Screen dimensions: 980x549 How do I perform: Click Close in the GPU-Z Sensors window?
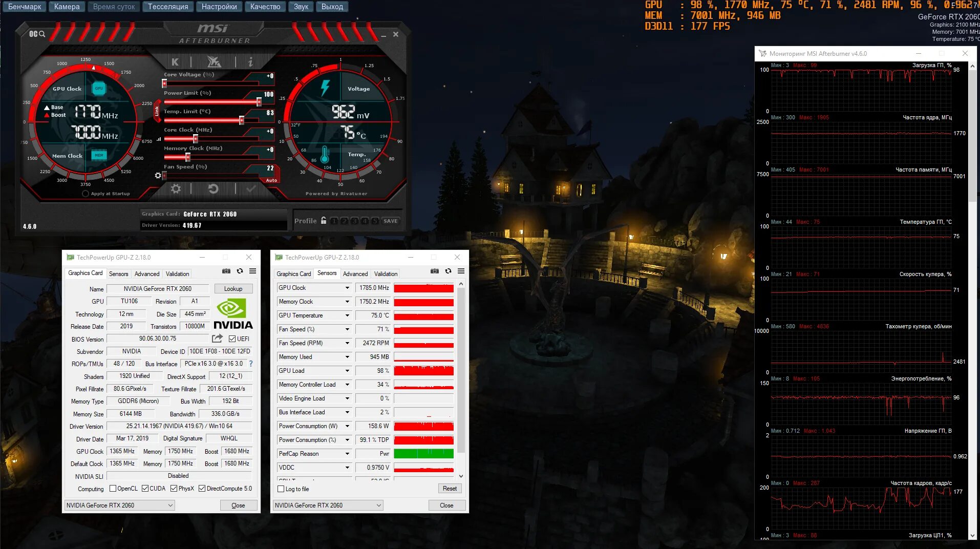[446, 505]
